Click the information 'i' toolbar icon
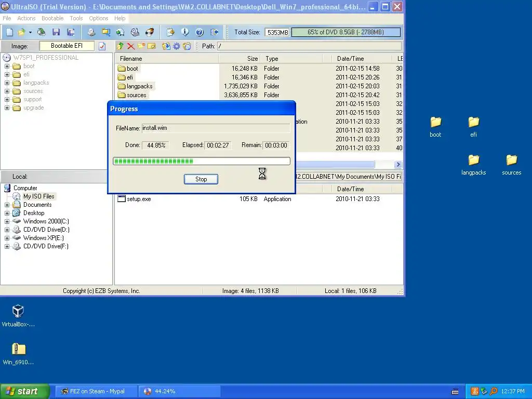 185,32
